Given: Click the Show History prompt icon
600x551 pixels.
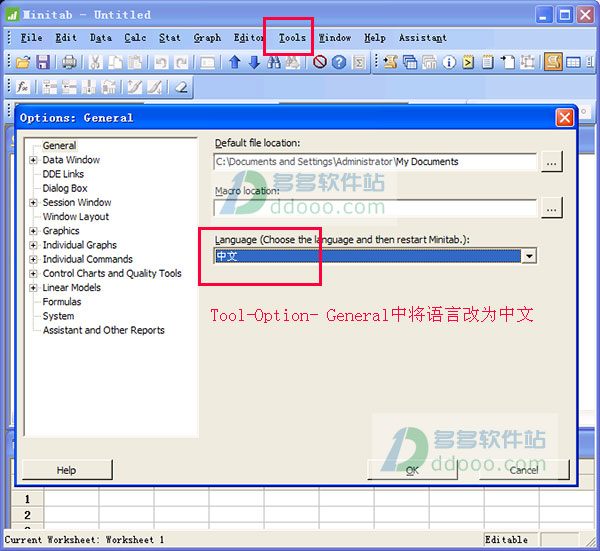Looking at the screenshot, I should (x=468, y=62).
